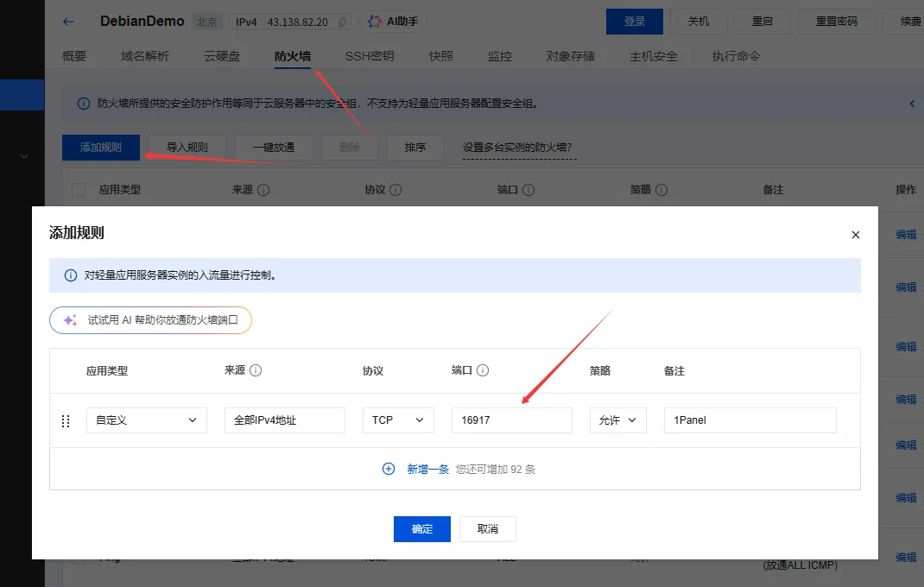924x587 pixels.
Task: Collapse the info banner with the chevron
Action: 912,104
